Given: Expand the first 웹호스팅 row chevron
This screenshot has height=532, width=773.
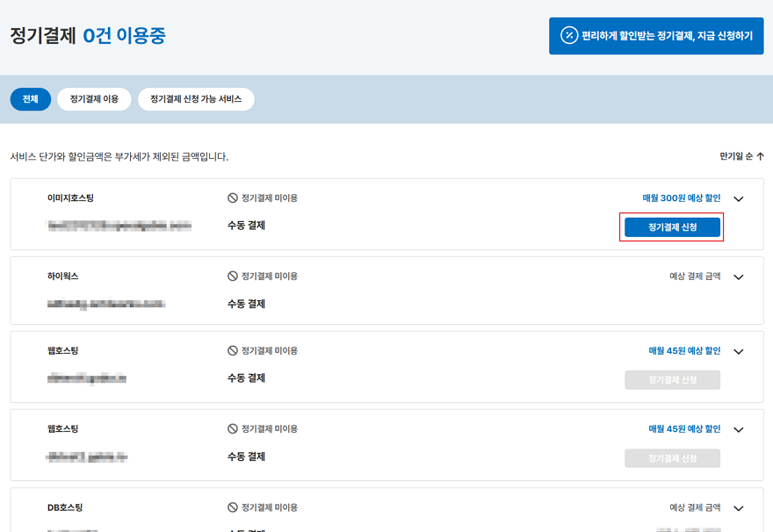Looking at the screenshot, I should click(738, 352).
